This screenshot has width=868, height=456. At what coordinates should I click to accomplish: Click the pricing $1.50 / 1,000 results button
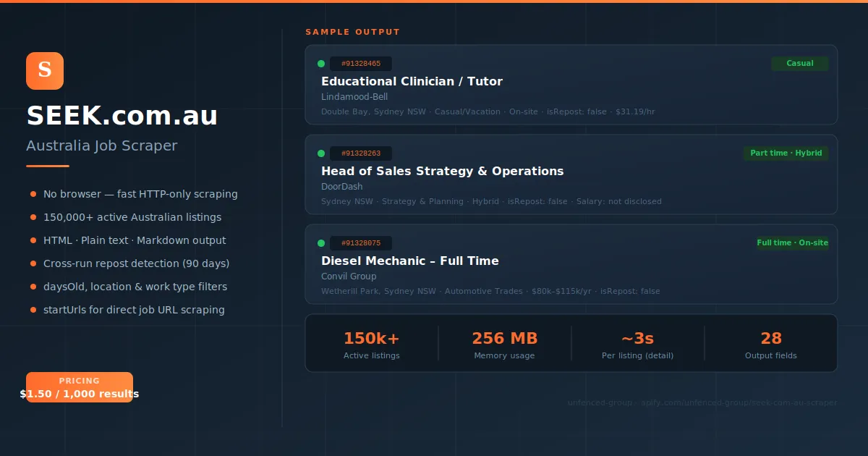click(80, 387)
